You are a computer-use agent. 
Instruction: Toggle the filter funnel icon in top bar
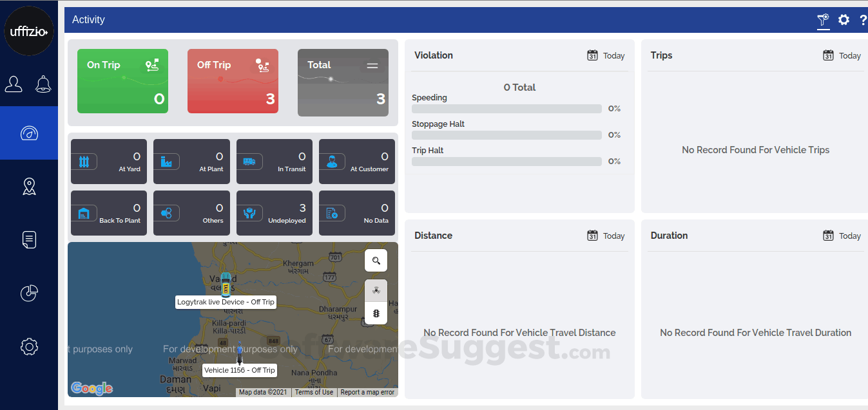823,20
